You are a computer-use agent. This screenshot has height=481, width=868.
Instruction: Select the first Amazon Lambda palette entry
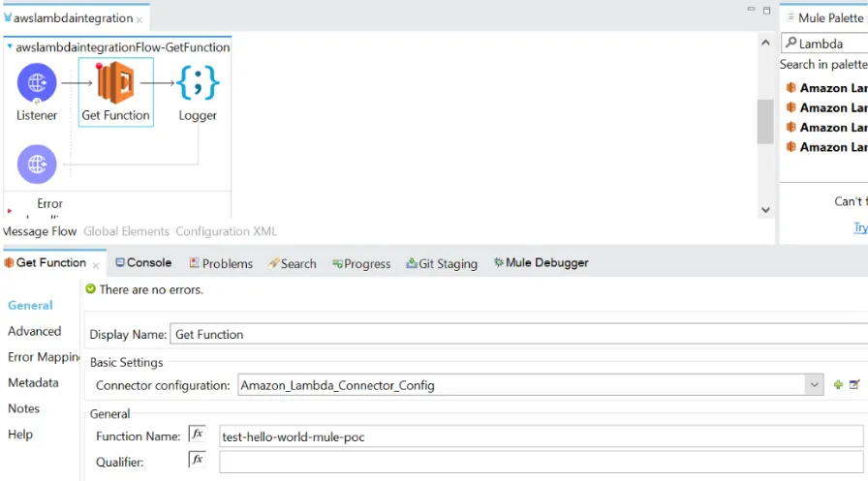click(x=827, y=88)
